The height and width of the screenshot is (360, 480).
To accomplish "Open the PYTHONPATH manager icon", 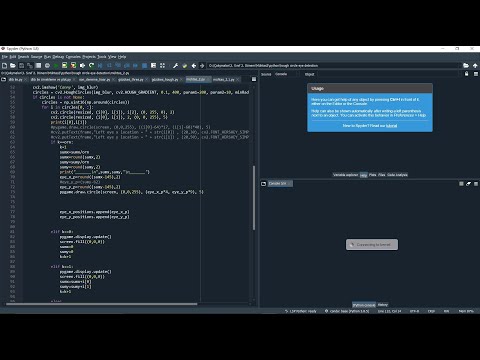I will pos(185,66).
